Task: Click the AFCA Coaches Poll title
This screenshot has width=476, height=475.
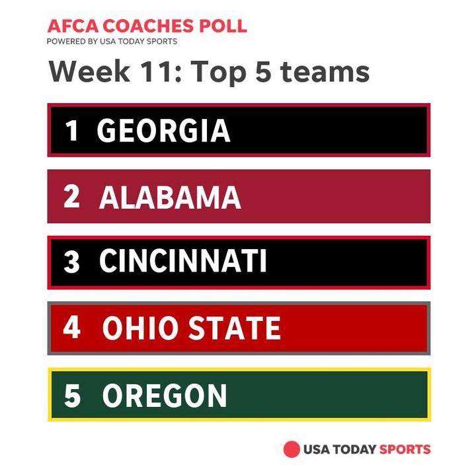Action: [x=147, y=26]
